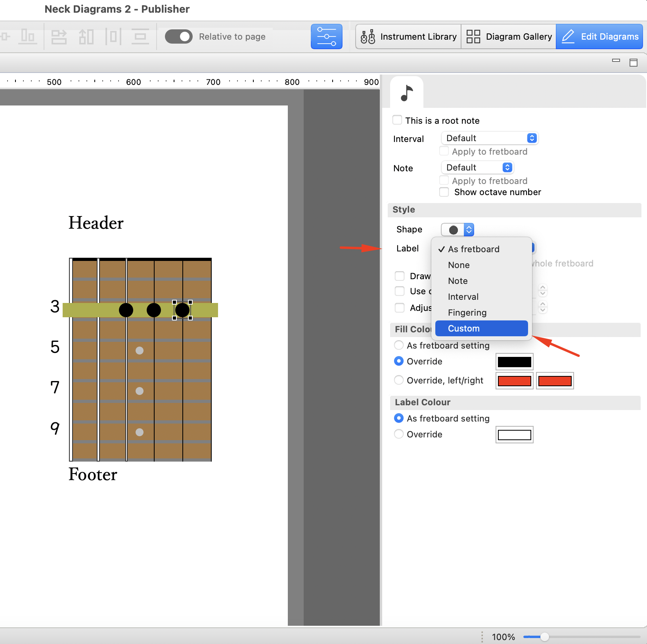647x644 pixels.
Task: Choose Custom from the Label menu
Action: 481,328
